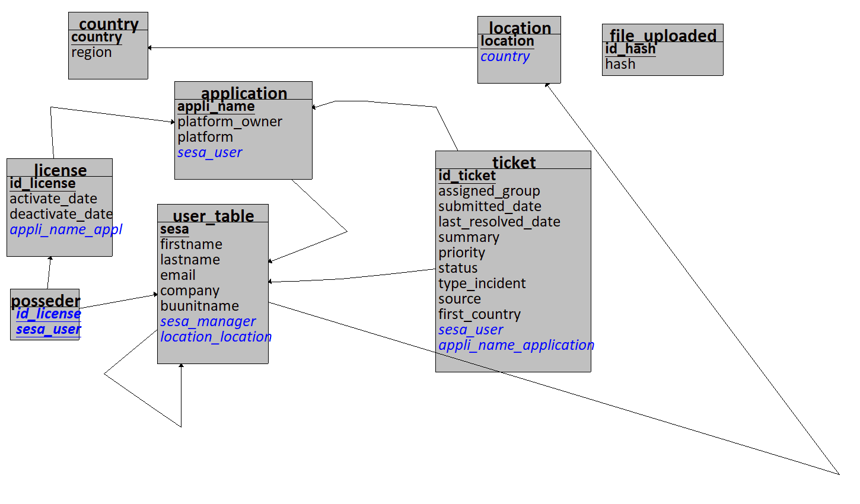This screenshot has width=860, height=504.
Task: Select the sesa_manager foreign key
Action: click(x=208, y=322)
